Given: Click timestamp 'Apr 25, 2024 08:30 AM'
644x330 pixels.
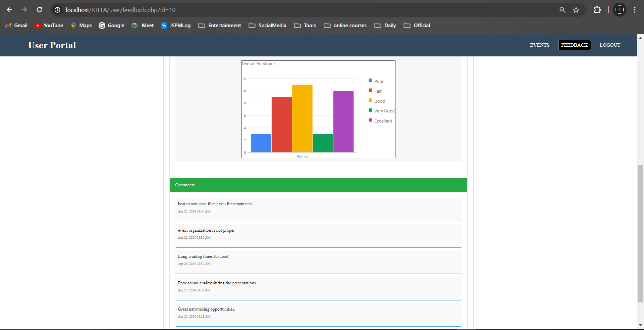Looking at the screenshot, I should (194, 264).
